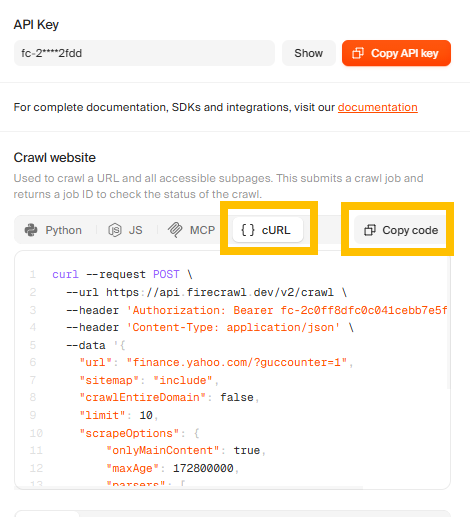Click the "limit": 10 line

click(119, 415)
